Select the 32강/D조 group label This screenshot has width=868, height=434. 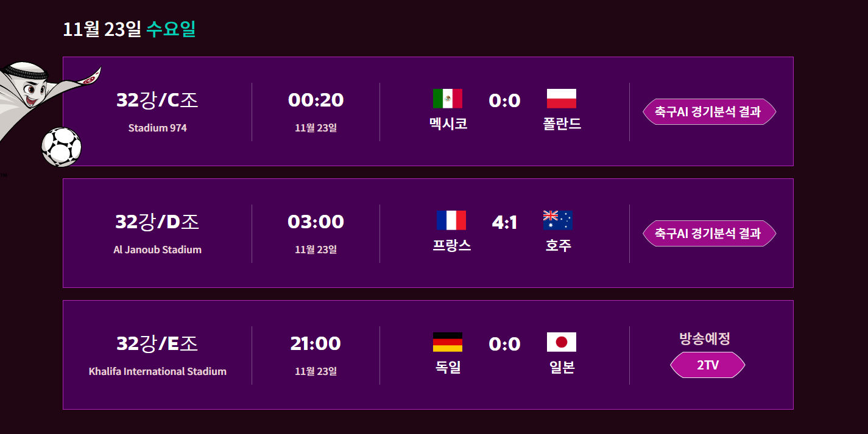(157, 222)
